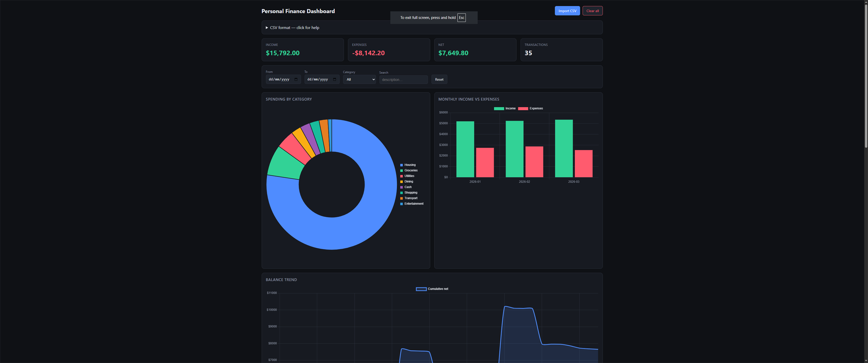868x363 pixels.
Task: Click the scrollbar down arrow
Action: pos(866,361)
